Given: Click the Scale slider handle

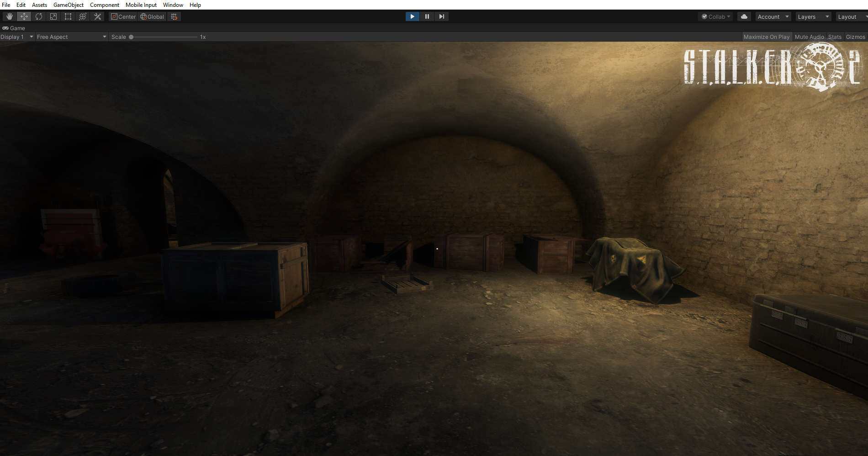Looking at the screenshot, I should (x=131, y=37).
